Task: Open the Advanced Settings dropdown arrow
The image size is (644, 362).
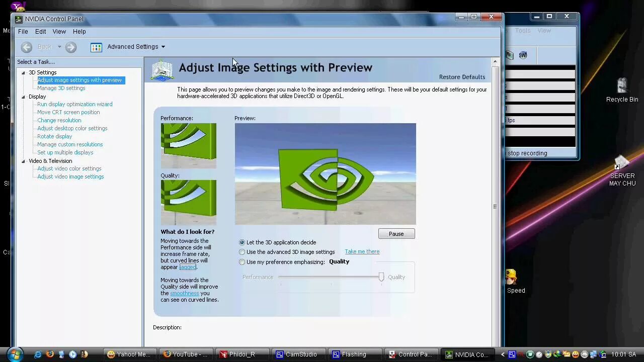Action: click(x=163, y=47)
